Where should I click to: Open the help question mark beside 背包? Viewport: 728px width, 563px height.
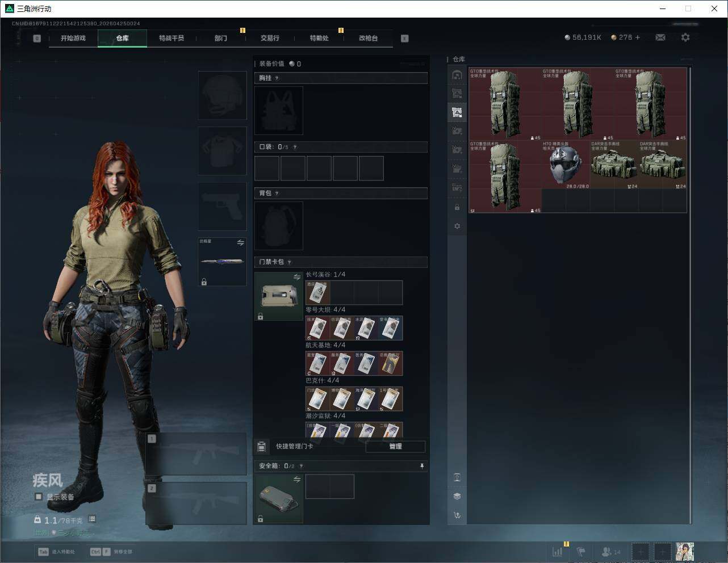(x=277, y=194)
